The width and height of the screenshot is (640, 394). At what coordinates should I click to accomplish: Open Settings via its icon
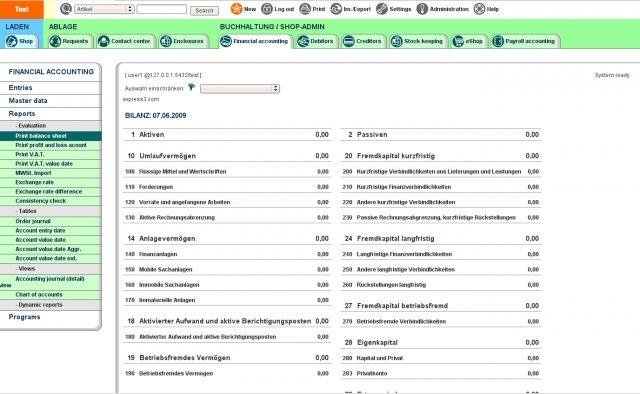(382, 9)
